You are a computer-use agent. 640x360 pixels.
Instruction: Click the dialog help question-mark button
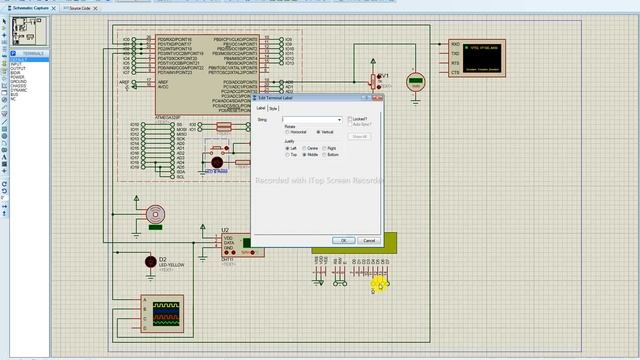click(366, 98)
